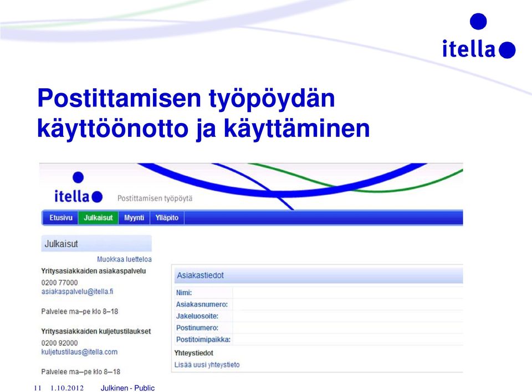
Task: Click the itella logo in the web app
Action: tap(78, 188)
